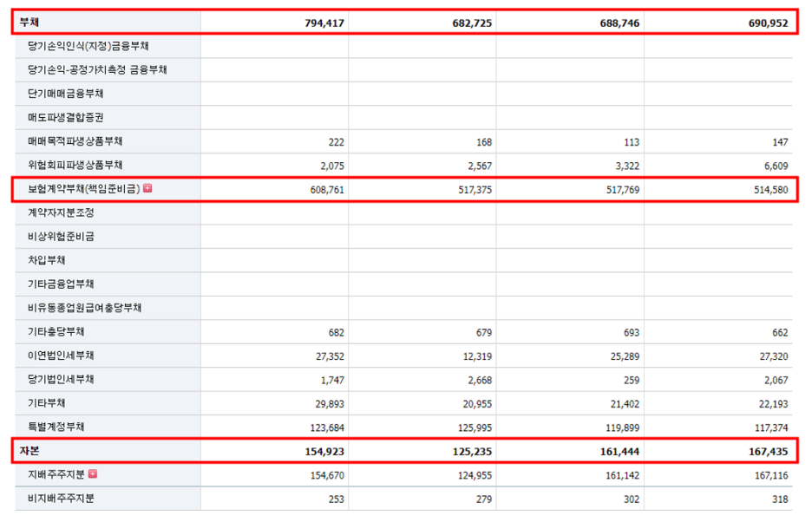Select the 27,352 value in 이연법인세부채 row
Image resolution: width=812 pixels, height=522 pixels.
pos(330,356)
